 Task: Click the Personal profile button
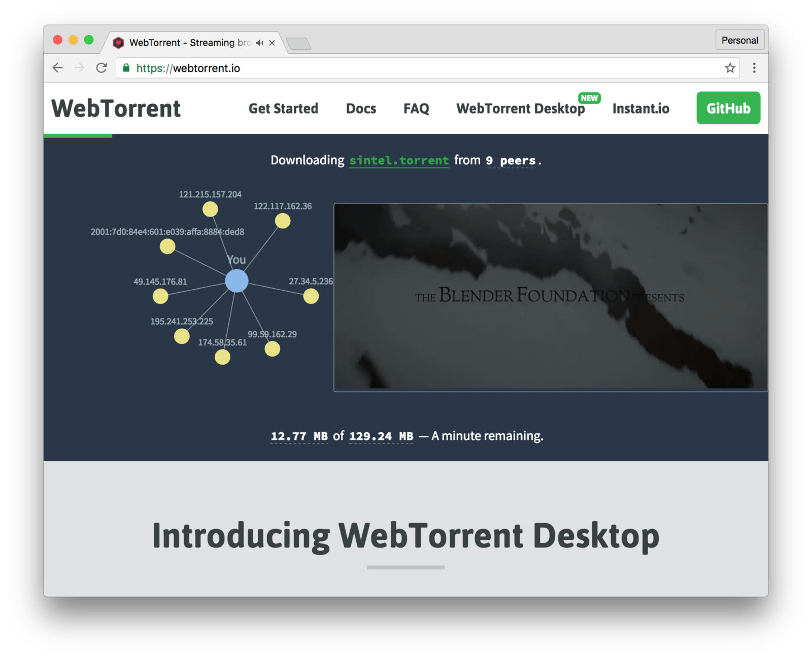(739, 40)
